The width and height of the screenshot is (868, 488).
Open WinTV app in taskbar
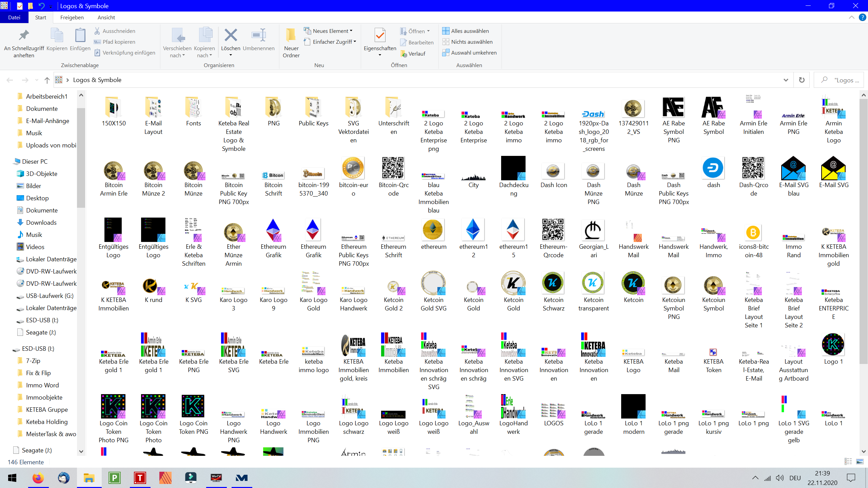[216, 478]
